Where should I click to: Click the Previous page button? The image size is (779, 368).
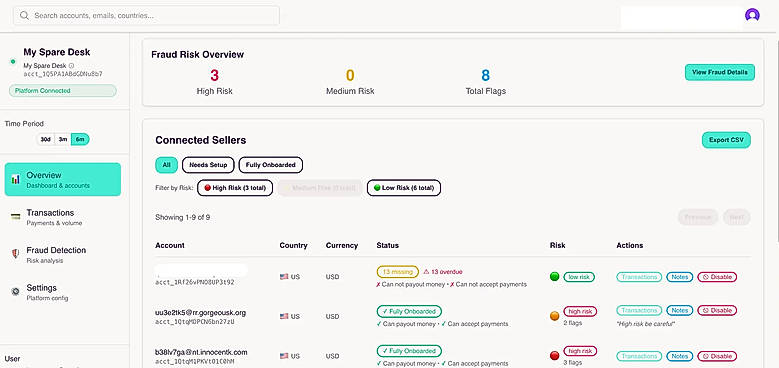tap(698, 218)
